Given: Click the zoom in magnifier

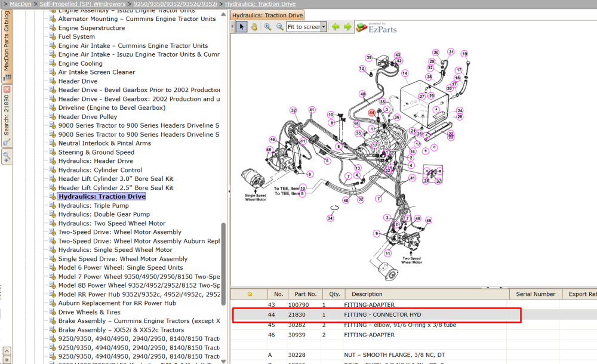Looking at the screenshot, I should [267, 27].
